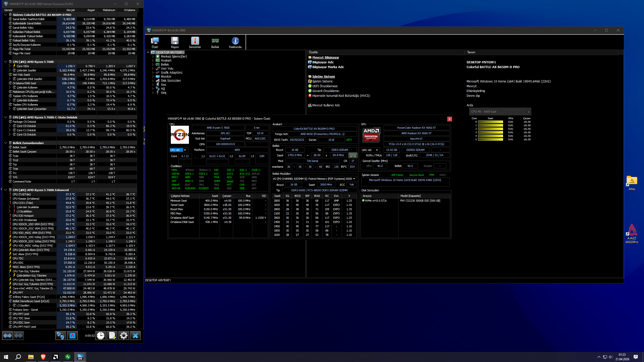Screen dimensions: 644x362
Task: Expand the Core C0 Doluluk sensor row
Action: pyautogui.click(x=10, y=126)
